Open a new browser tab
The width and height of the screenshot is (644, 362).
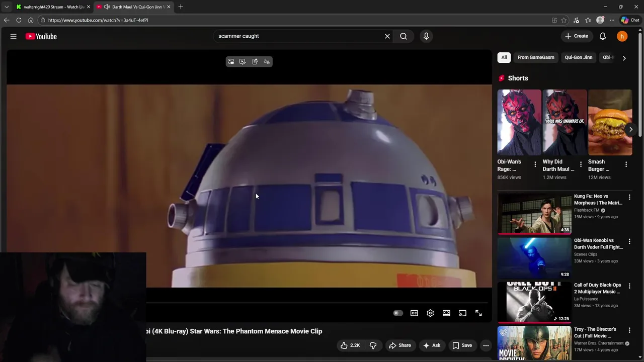point(181,7)
